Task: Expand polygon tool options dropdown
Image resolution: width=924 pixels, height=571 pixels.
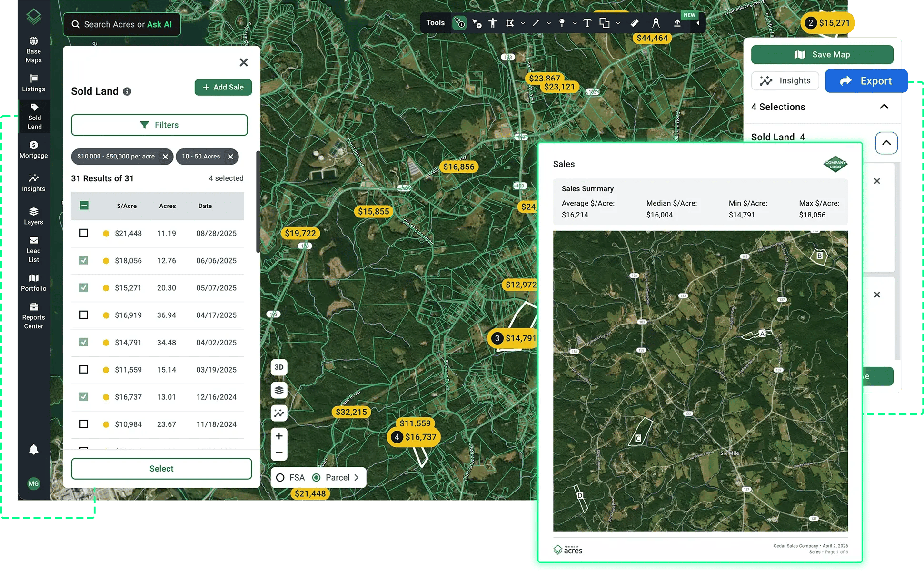Action: [x=523, y=23]
